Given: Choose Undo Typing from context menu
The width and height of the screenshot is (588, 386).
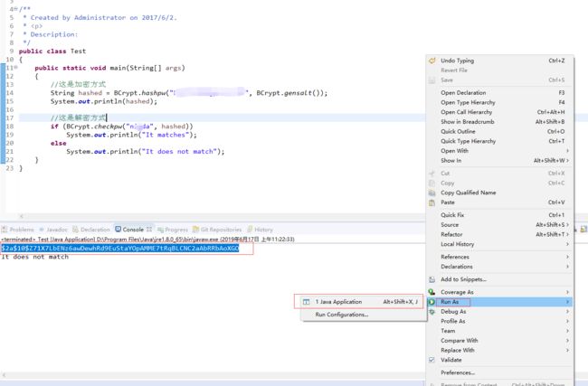Looking at the screenshot, I should 500,61.
